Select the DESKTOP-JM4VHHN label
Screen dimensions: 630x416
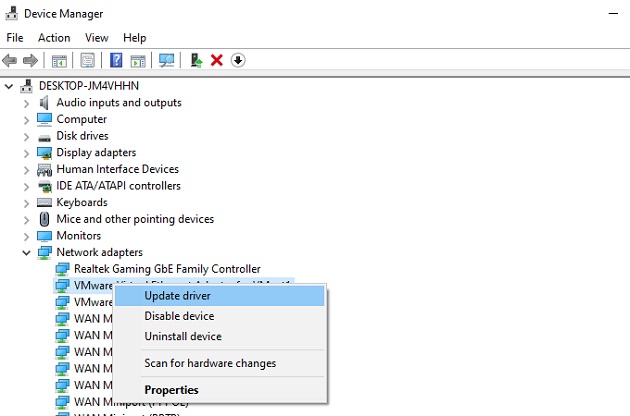[89, 86]
